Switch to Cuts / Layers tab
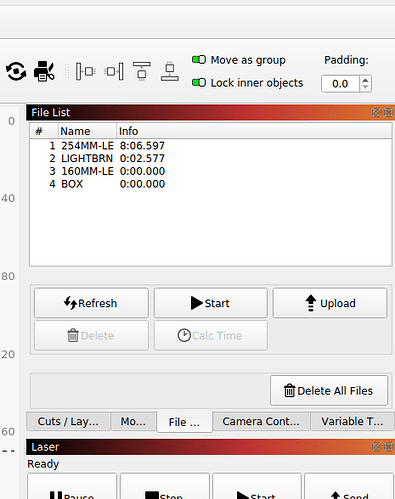 coord(68,421)
